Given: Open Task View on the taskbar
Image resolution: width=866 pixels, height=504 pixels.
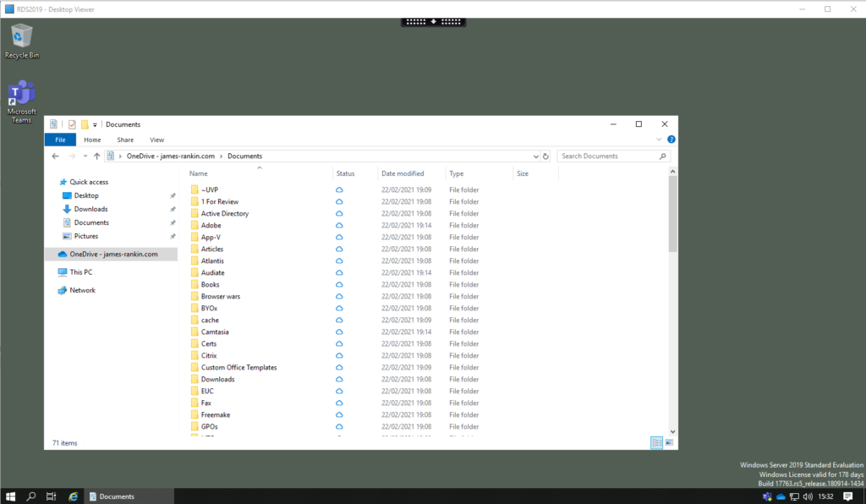Looking at the screenshot, I should click(52, 496).
